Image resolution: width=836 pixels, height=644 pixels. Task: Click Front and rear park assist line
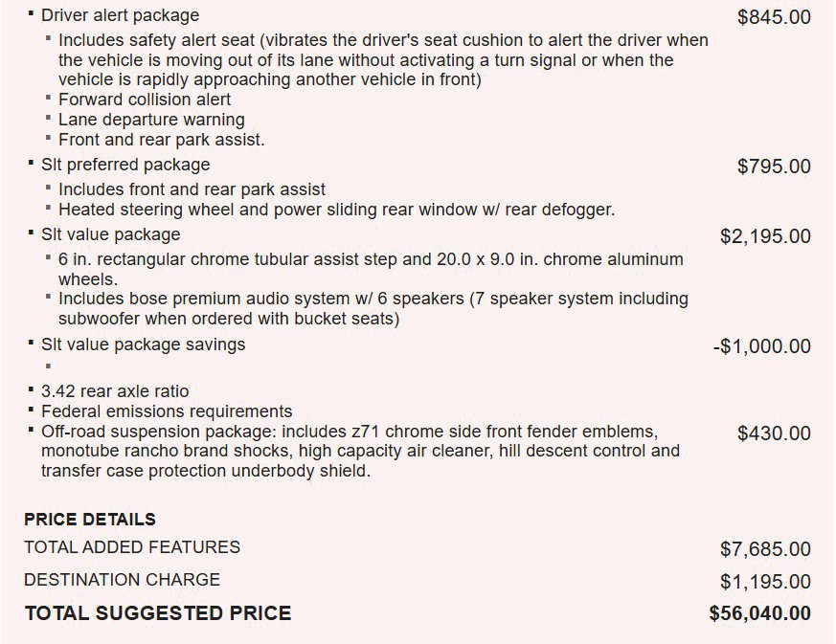[x=162, y=140]
